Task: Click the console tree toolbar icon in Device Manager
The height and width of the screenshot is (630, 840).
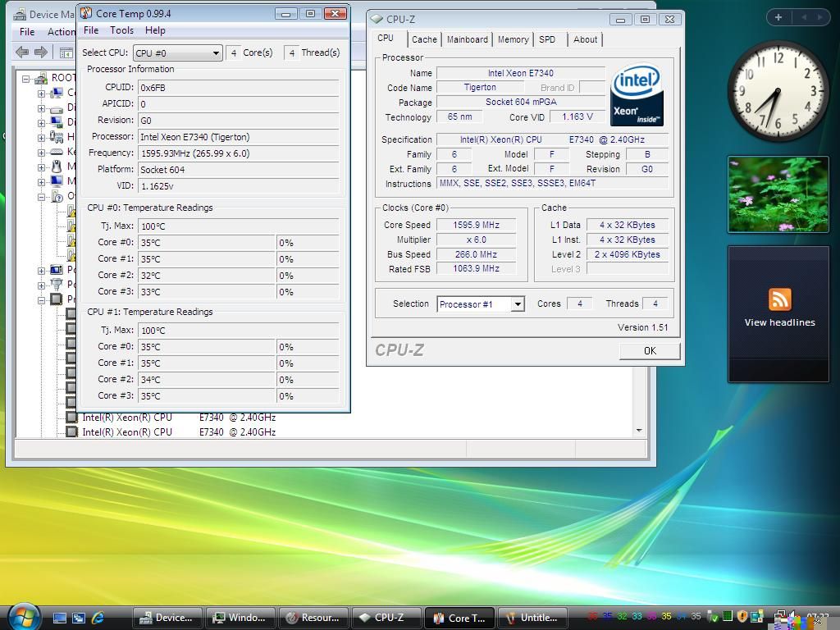Action: [x=66, y=52]
